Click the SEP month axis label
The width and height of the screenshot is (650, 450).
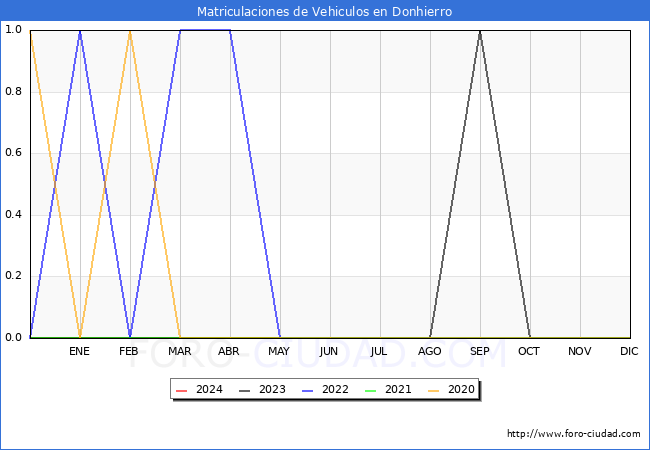tap(480, 351)
